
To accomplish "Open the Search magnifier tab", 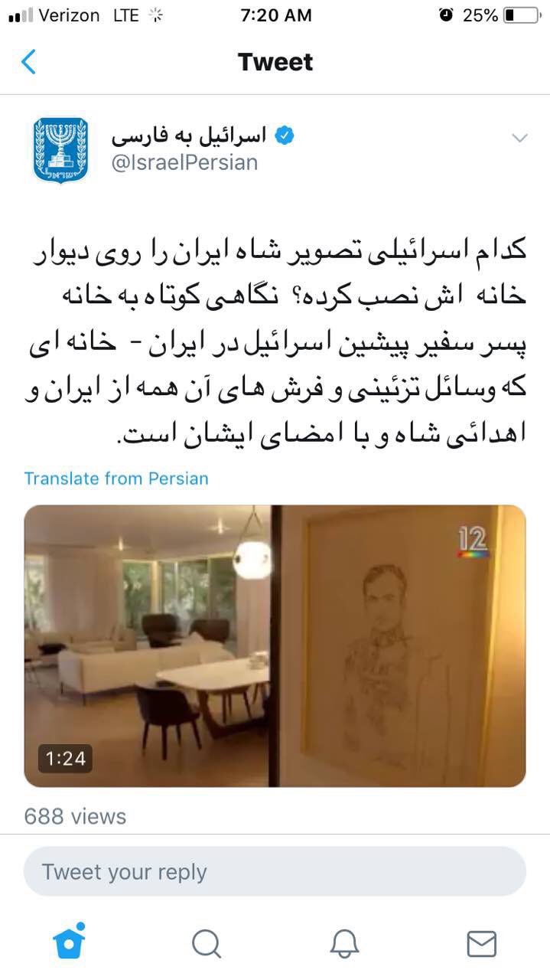I will tap(207, 944).
